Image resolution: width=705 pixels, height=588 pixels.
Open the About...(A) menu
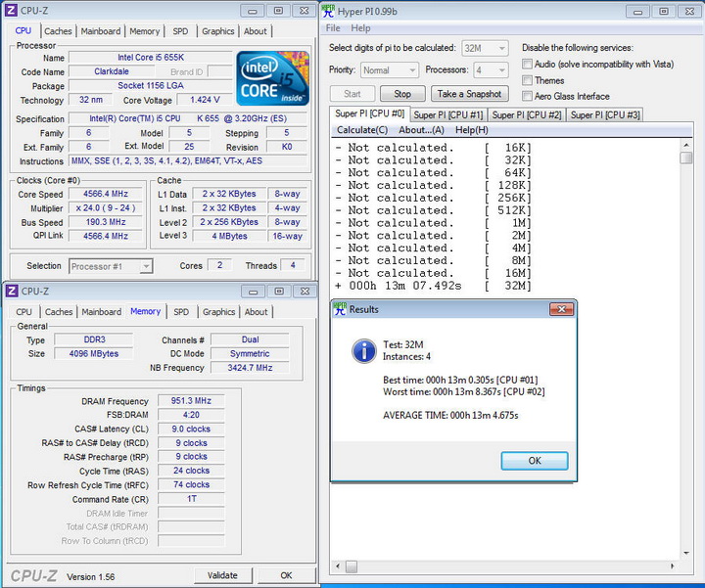point(421,130)
